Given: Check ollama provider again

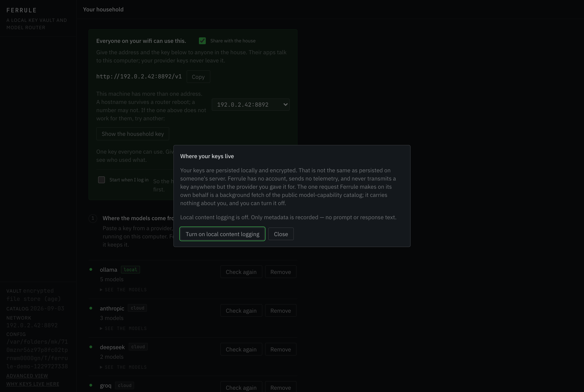Looking at the screenshot, I should [x=241, y=272].
